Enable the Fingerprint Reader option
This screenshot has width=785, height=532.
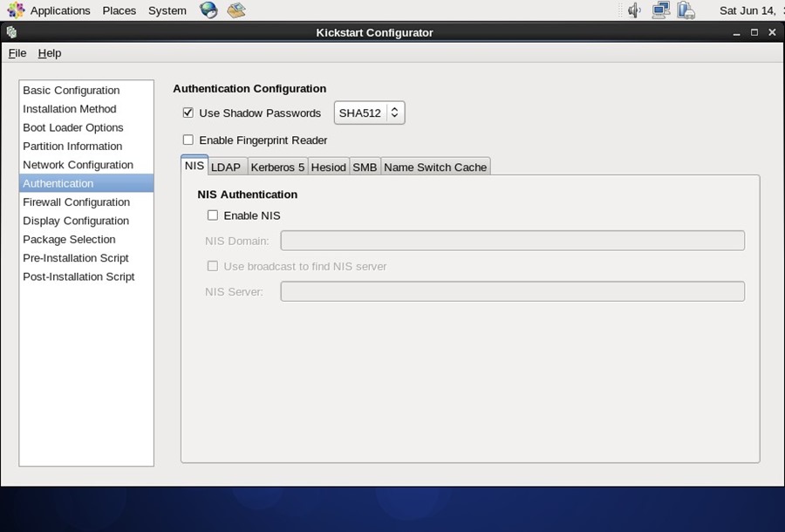click(x=188, y=140)
